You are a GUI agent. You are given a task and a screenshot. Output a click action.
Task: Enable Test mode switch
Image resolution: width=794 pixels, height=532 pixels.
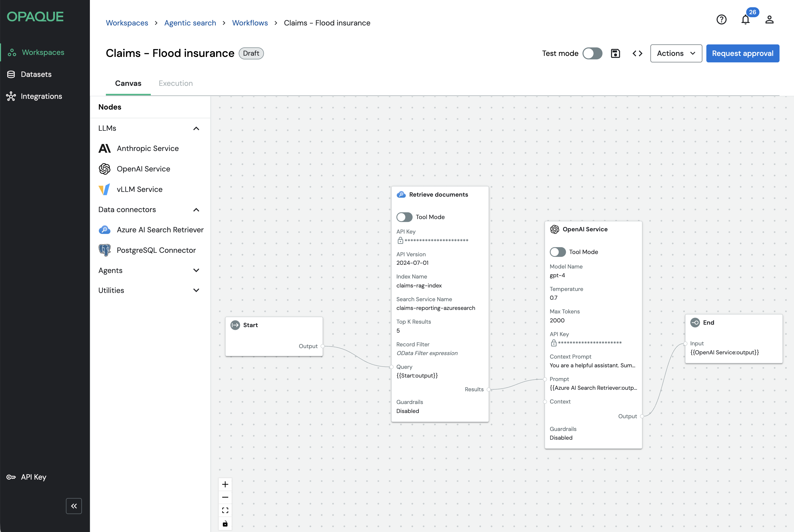coord(592,53)
